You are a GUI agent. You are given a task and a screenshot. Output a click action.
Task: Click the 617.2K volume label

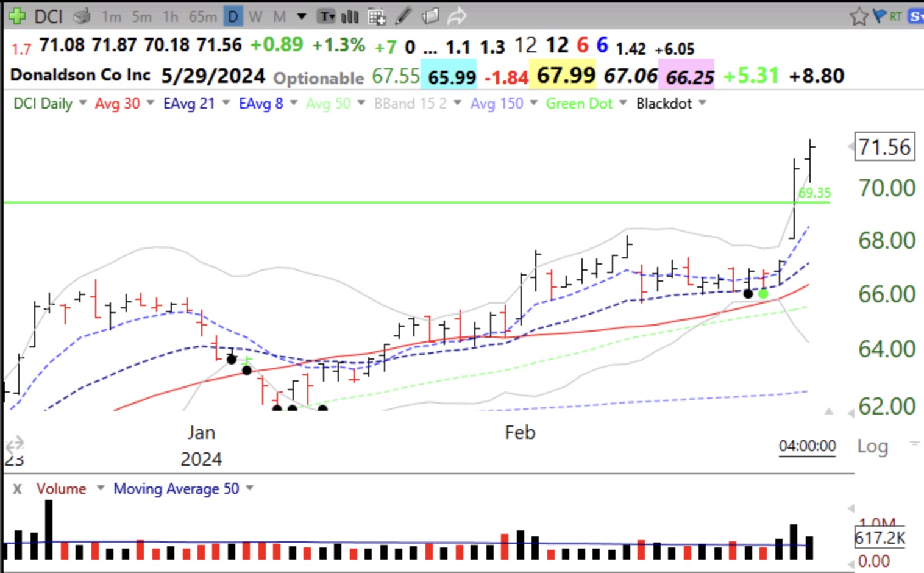coord(880,538)
